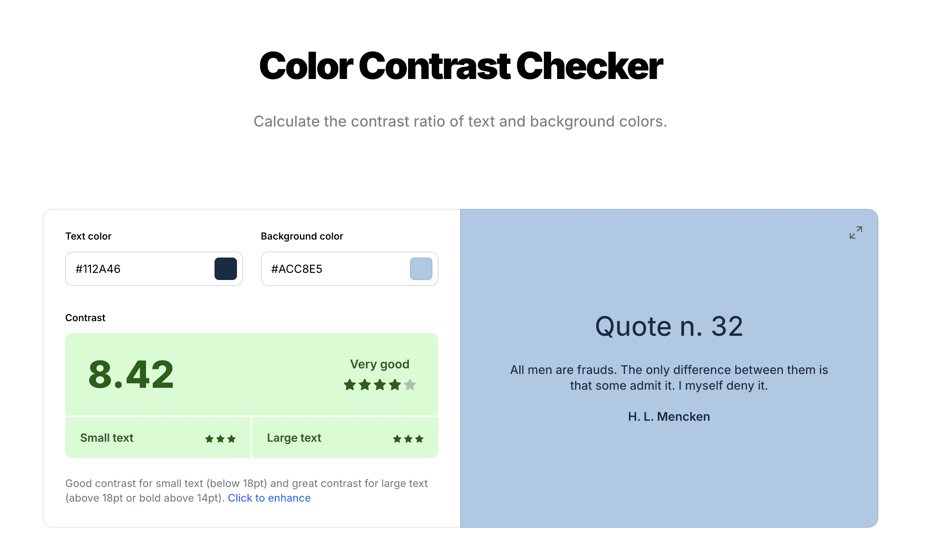930x560 pixels.
Task: Click the H. L. Mencken attribution
Action: click(668, 416)
